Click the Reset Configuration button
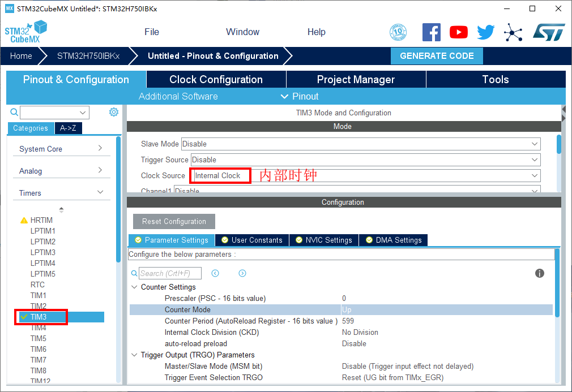 click(x=174, y=221)
